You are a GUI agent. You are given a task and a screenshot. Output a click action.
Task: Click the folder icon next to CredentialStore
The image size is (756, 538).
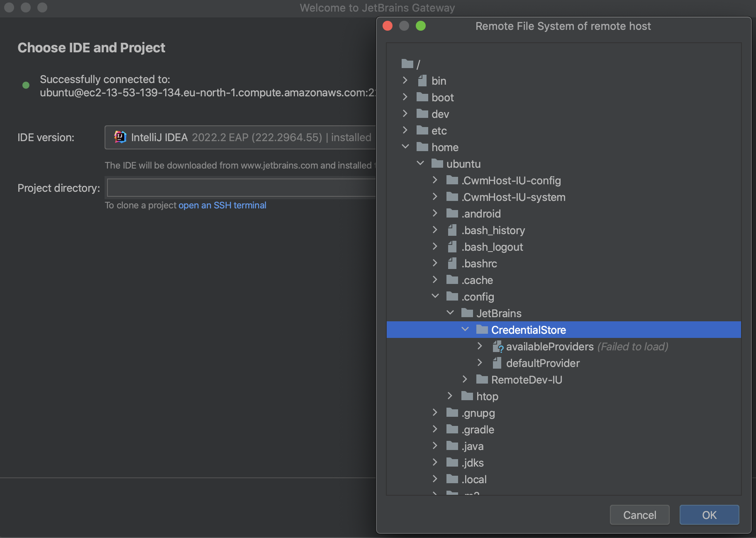(482, 329)
